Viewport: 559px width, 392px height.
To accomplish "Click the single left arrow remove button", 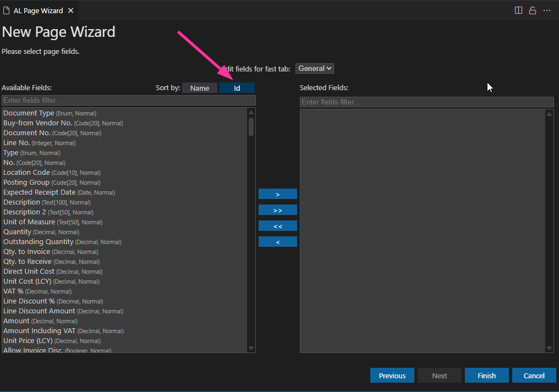I will [x=277, y=242].
